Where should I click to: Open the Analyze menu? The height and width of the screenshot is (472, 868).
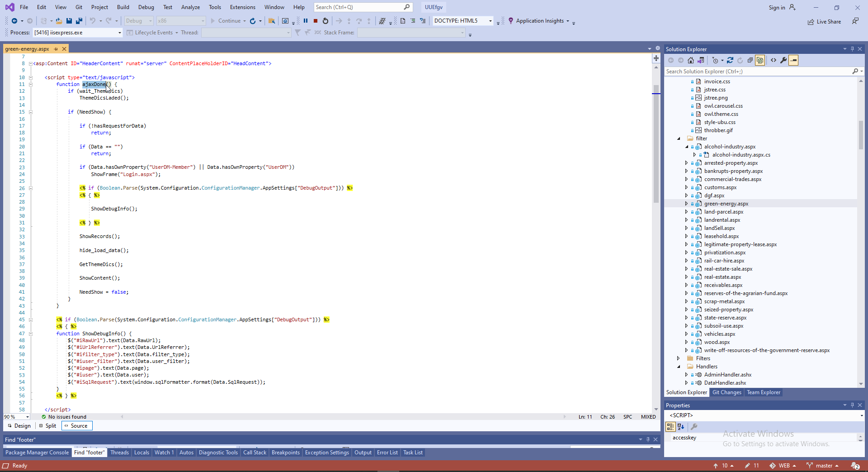tap(190, 7)
